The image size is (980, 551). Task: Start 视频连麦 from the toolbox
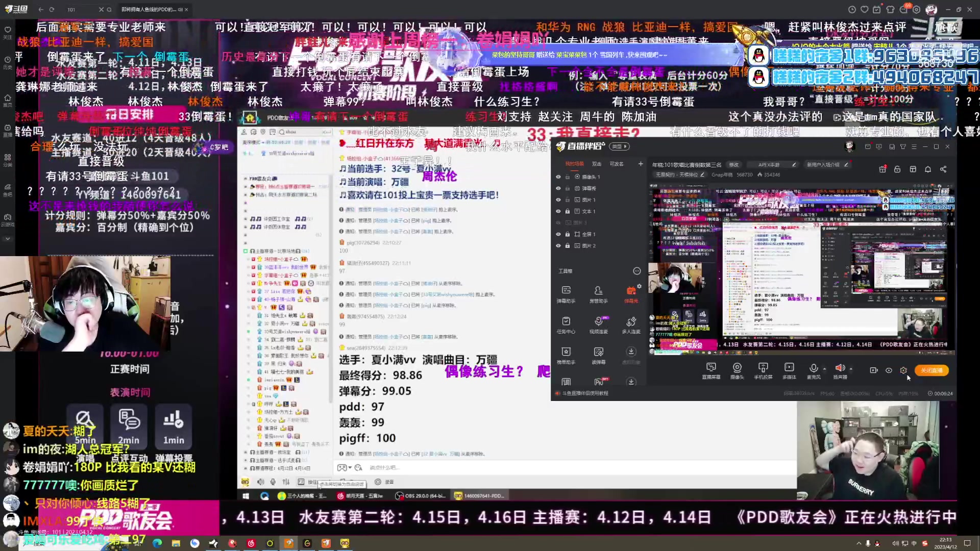pos(598,325)
